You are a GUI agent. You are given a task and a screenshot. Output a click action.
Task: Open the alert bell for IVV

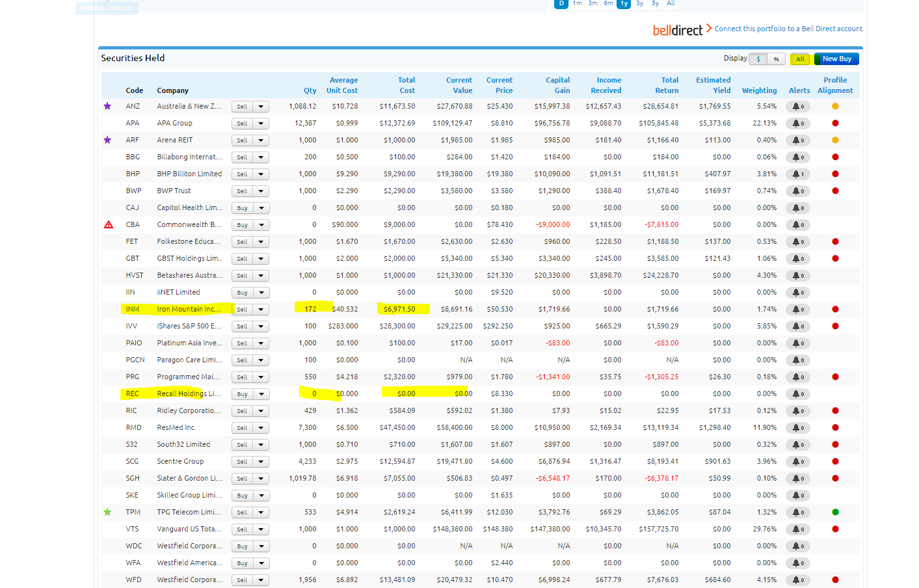pyautogui.click(x=798, y=327)
